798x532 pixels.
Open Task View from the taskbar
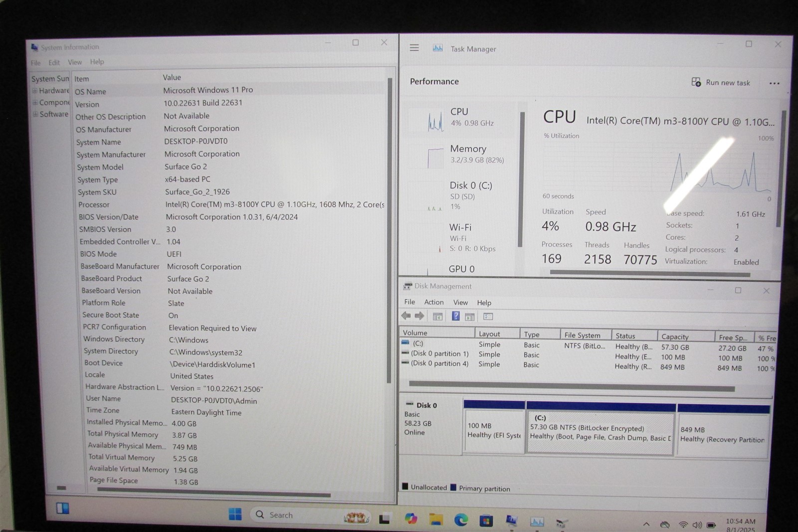[384, 519]
